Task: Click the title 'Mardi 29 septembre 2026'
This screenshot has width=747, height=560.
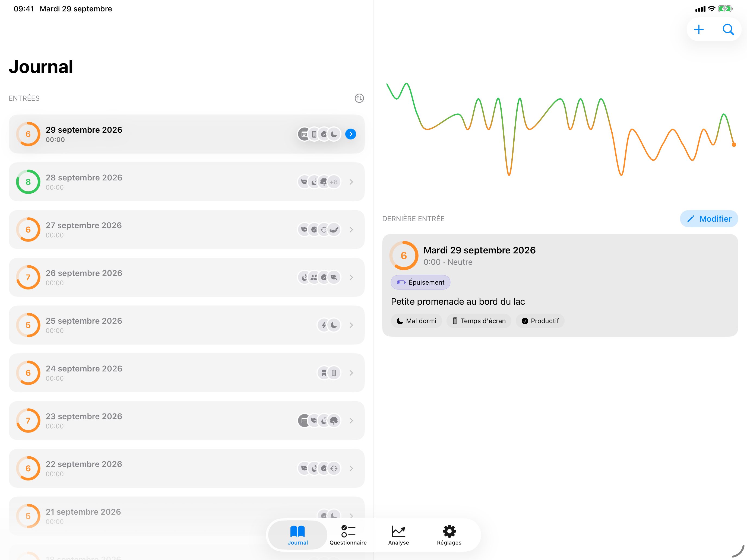Action: click(480, 250)
